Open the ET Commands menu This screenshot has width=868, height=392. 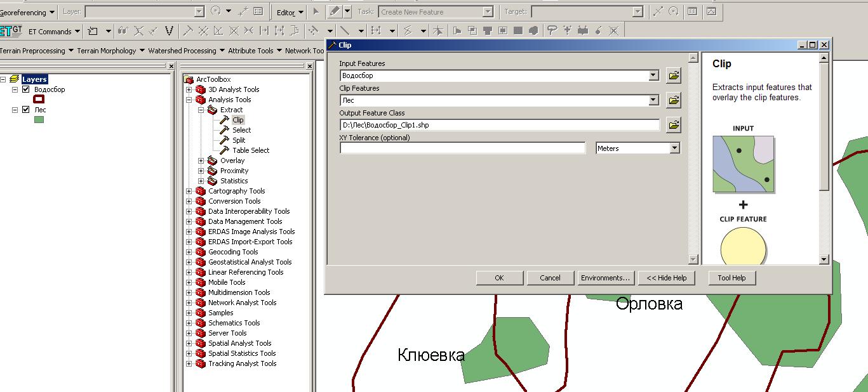click(x=54, y=31)
